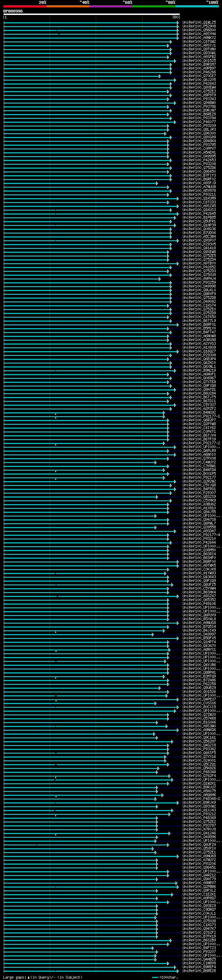The height and width of the screenshot is (980, 222).
Task: Select the UniRef100_B4NG92 hit
Action: tap(199, 413)
